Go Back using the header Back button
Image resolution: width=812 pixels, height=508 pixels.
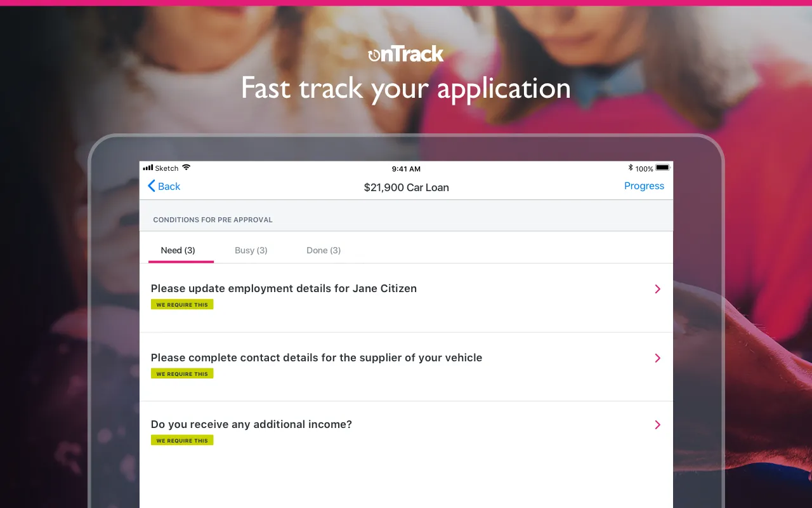coord(164,186)
